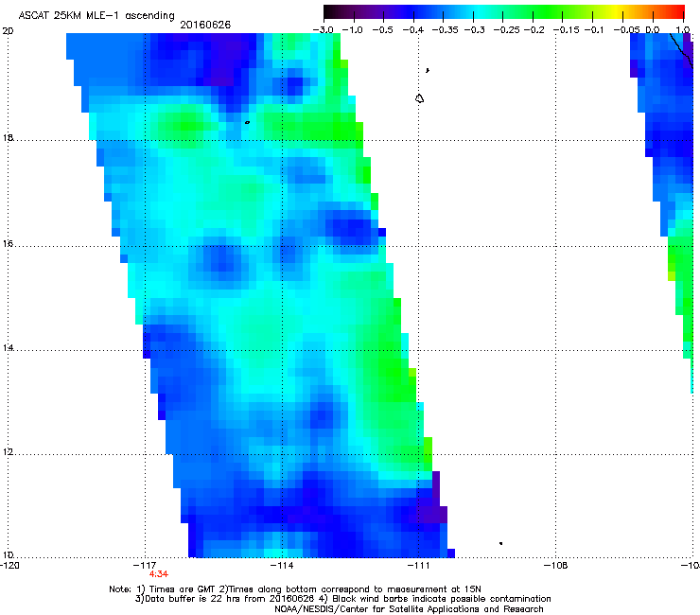The image size is (700, 615).
Task: Click the colorbar label '-3.0'
Action: 323,30
